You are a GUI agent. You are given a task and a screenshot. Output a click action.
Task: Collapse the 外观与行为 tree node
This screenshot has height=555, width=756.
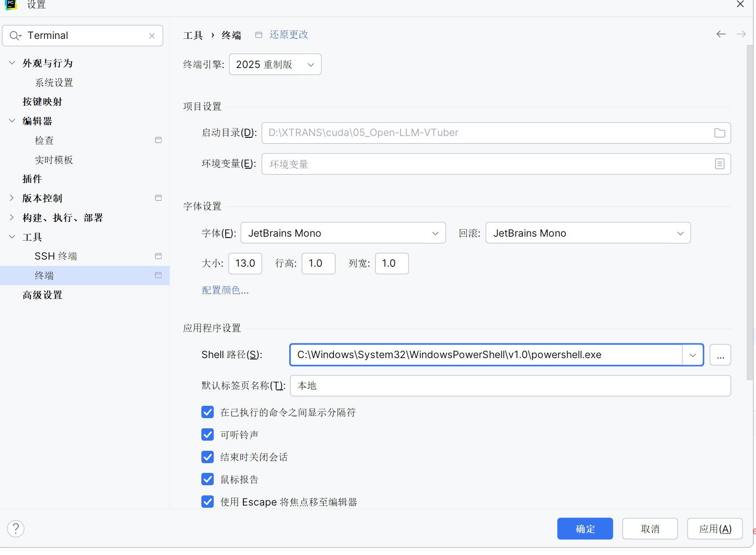pos(12,63)
